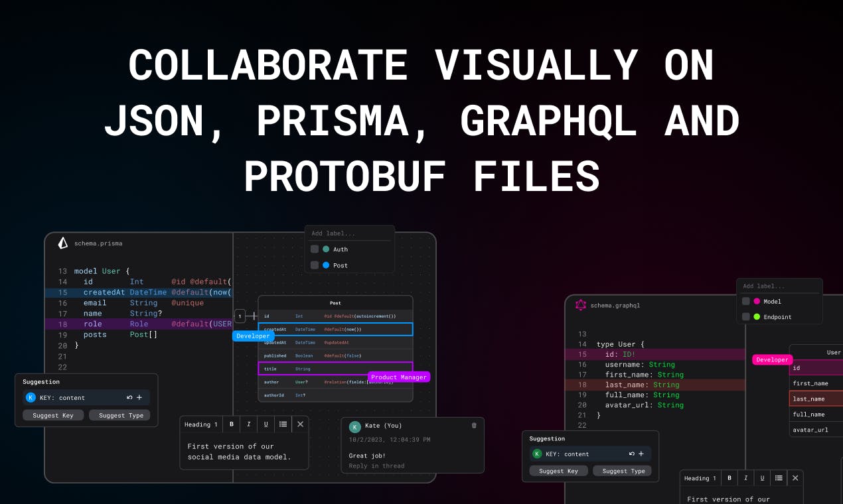Select the schema.prisma file tab
This screenshot has width=843, height=504.
[98, 243]
